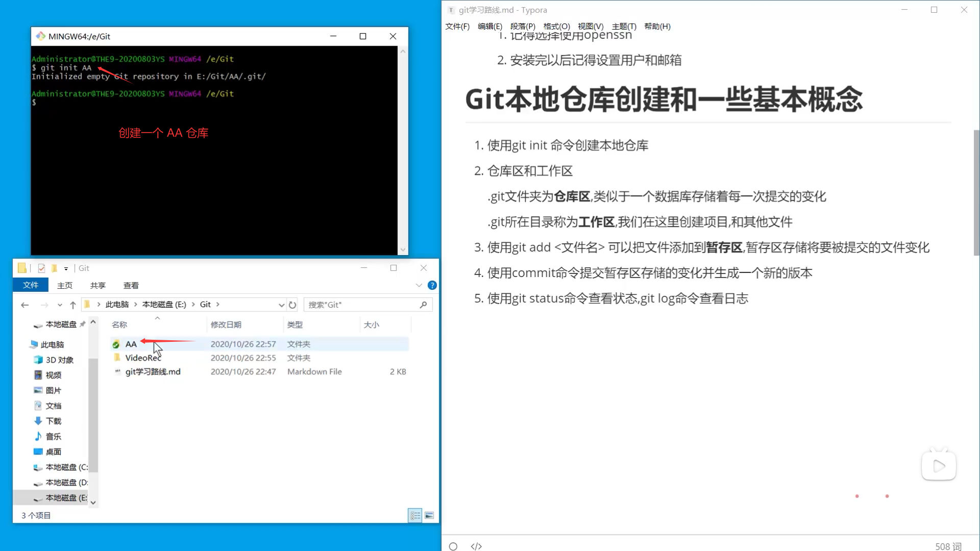This screenshot has height=551, width=980.
Task: Click the floating video play button
Action: 939,466
